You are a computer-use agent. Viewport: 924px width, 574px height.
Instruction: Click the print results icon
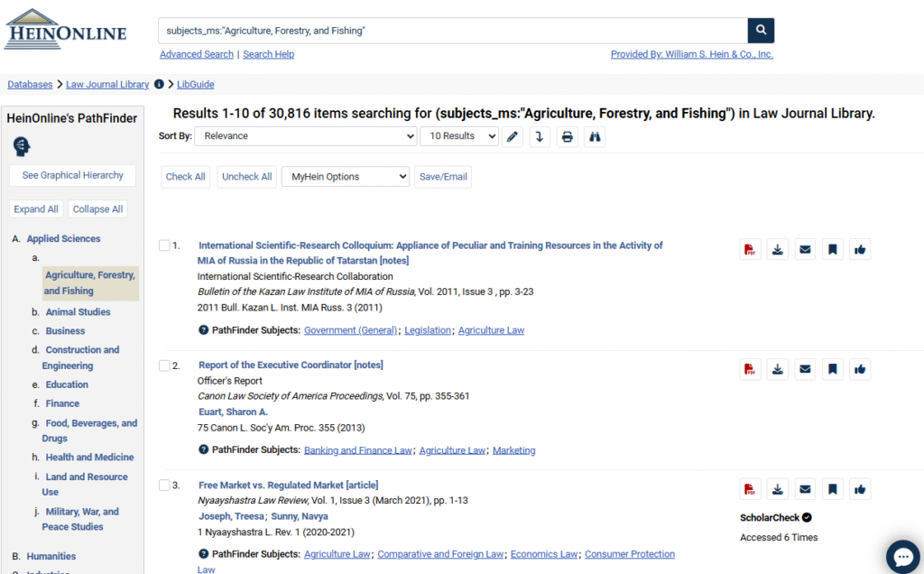click(567, 137)
